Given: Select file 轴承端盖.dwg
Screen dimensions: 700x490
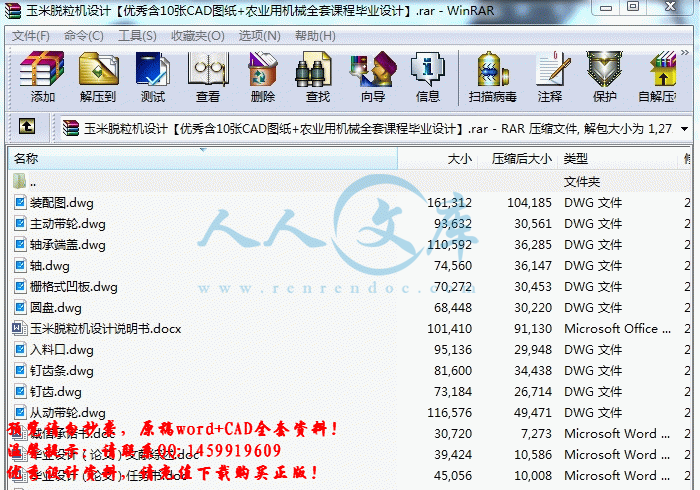Looking at the screenshot, I should (x=350, y=245).
